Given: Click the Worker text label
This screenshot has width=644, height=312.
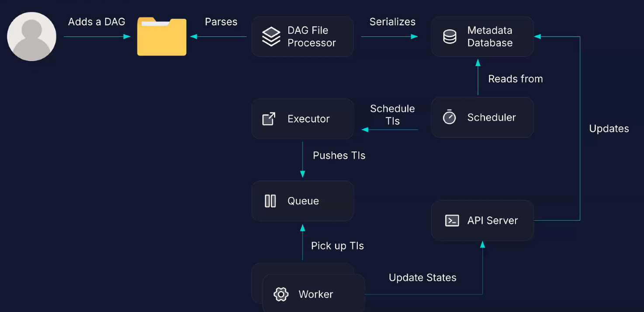Looking at the screenshot, I should (x=316, y=295).
